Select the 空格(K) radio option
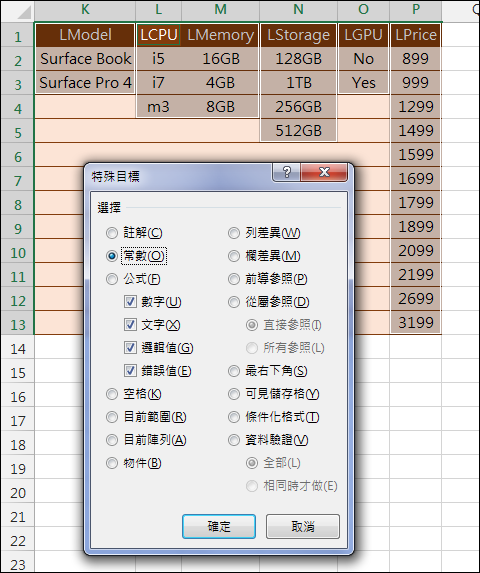 (134, 394)
